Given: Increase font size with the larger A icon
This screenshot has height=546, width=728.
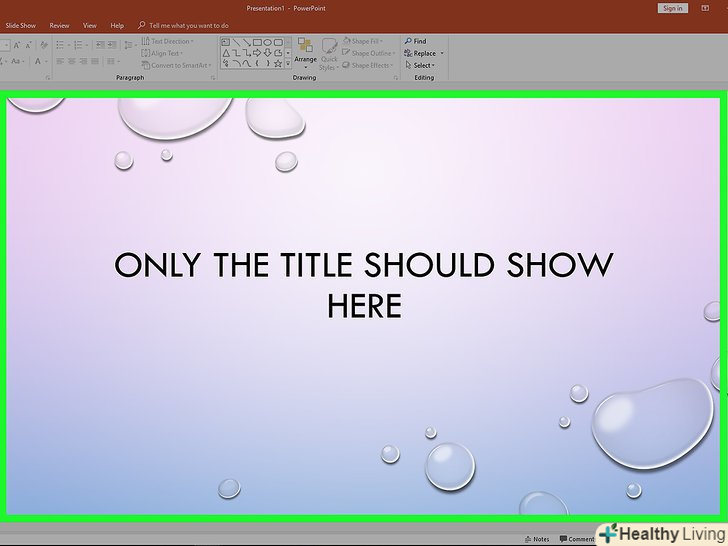Looking at the screenshot, I should pyautogui.click(x=17, y=45).
